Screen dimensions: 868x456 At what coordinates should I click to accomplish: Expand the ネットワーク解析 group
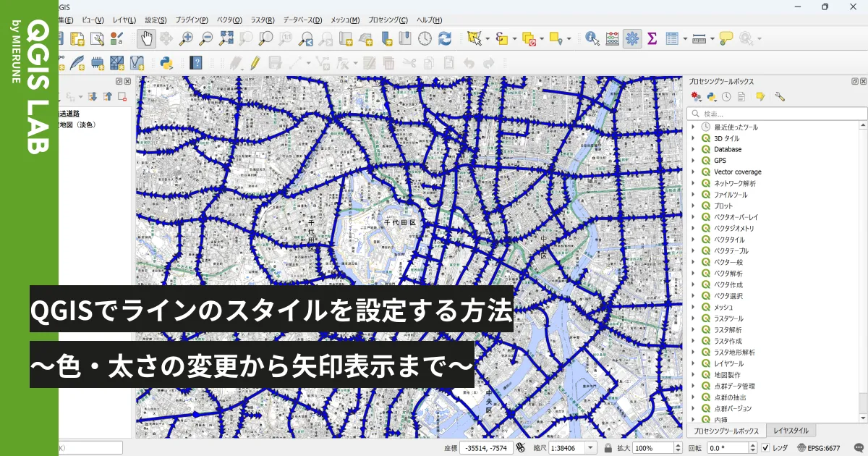(693, 182)
